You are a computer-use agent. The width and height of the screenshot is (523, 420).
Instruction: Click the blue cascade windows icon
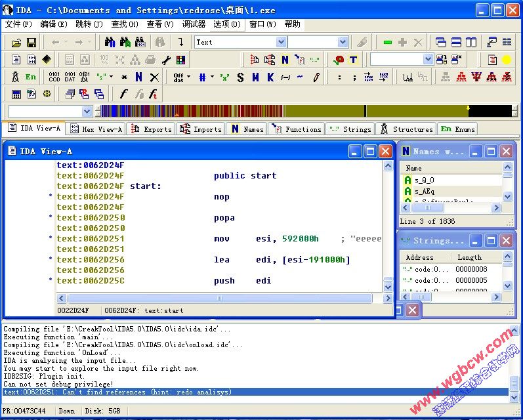coord(441,43)
